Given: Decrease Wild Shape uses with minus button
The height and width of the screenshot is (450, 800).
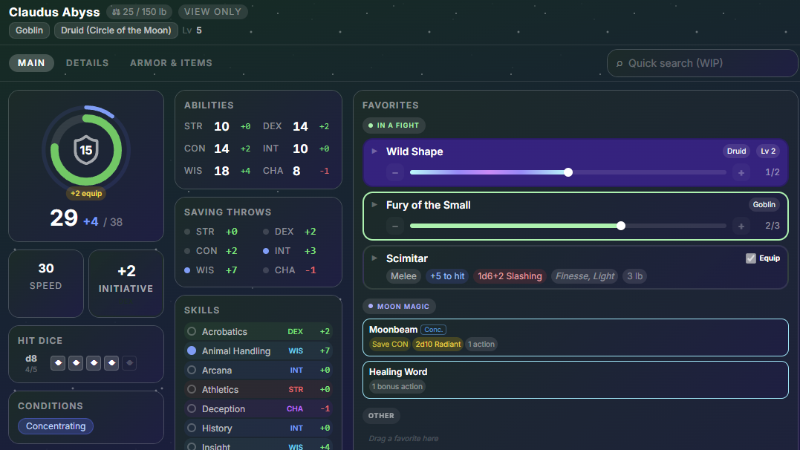Looking at the screenshot, I should point(395,173).
